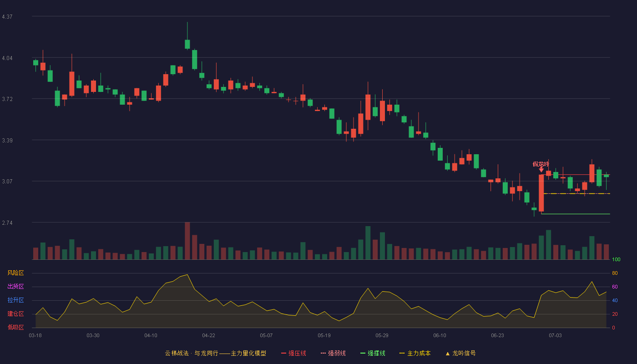
Task: Click the 3.39 price axis label
Action: click(7, 141)
